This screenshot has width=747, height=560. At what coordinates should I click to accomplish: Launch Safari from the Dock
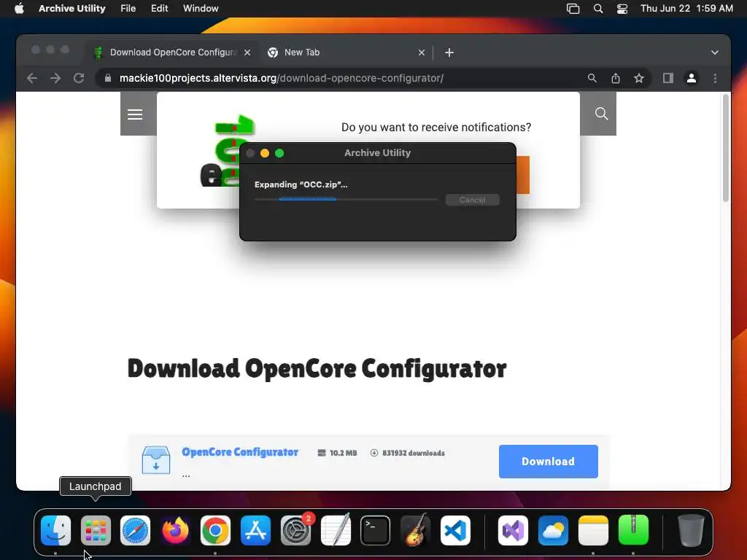(135, 530)
